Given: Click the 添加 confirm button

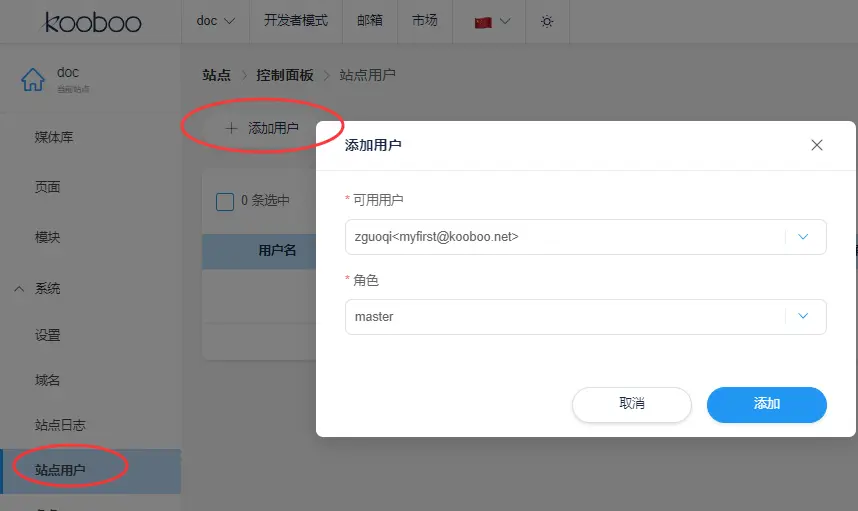Looking at the screenshot, I should (766, 404).
